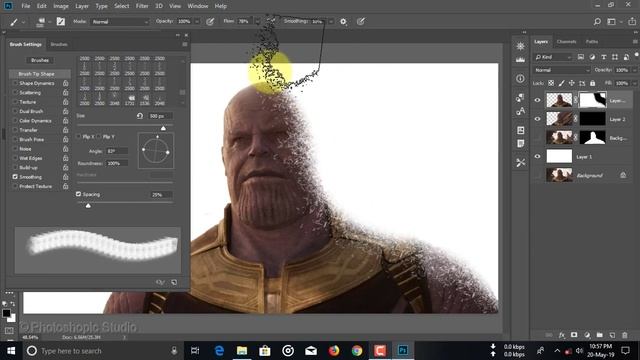Lock position icon in Layers panel
640x360 pixels.
[571, 83]
